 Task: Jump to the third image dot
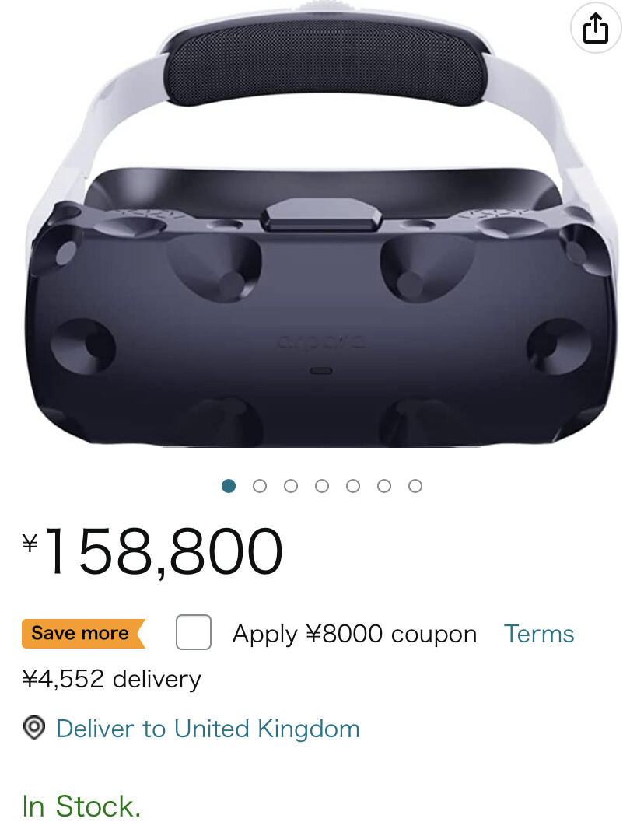[291, 486]
